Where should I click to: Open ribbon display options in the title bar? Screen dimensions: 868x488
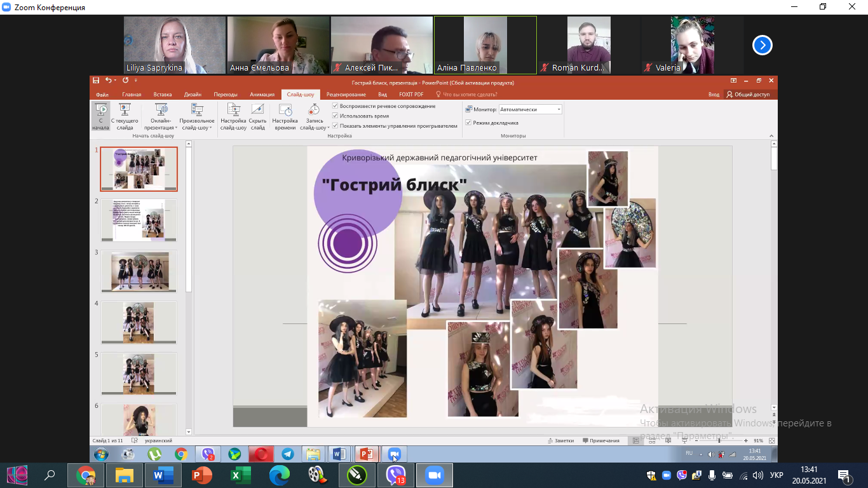[x=733, y=81]
